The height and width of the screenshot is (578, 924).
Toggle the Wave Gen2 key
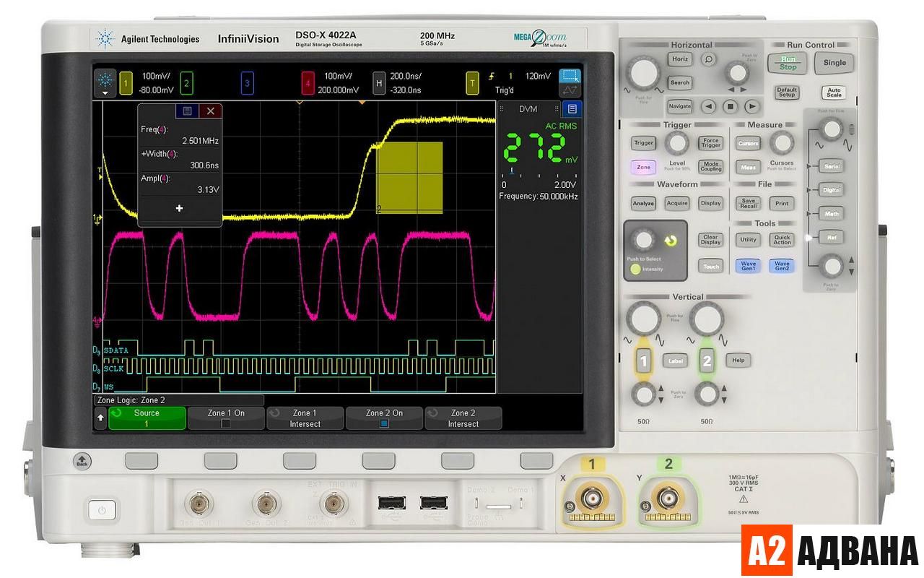[x=782, y=266]
